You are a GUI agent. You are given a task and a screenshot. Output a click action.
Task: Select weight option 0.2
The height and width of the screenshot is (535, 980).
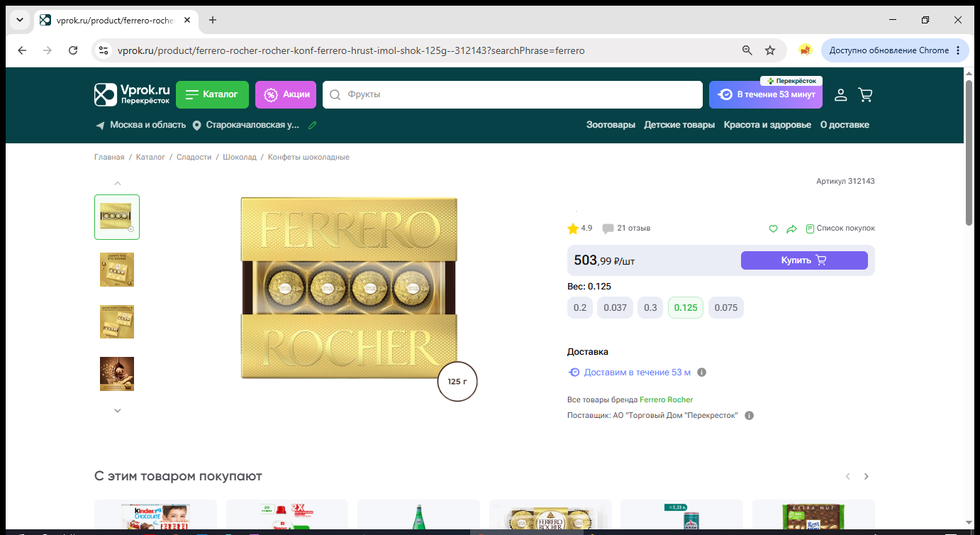580,308
